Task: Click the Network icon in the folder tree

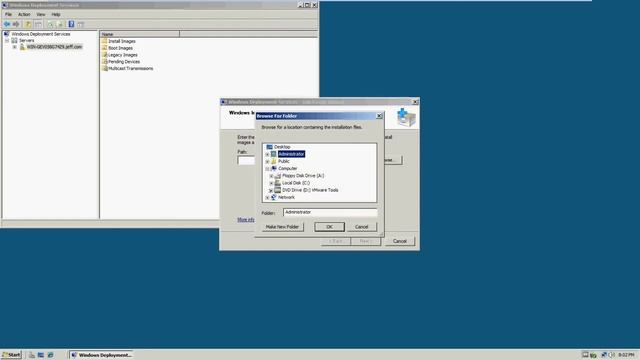Action: (274, 197)
